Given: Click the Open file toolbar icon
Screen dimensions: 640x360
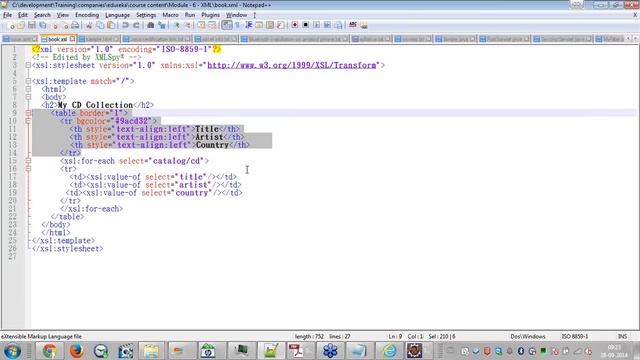Looking at the screenshot, I should tap(21, 25).
